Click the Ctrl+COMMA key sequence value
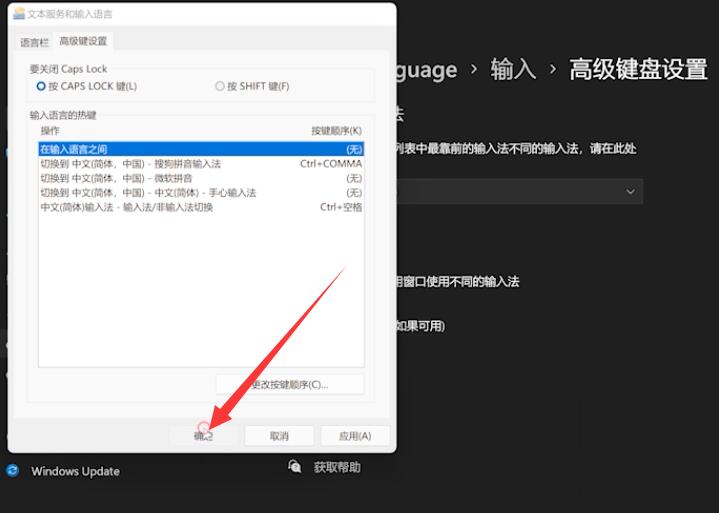The image size is (719, 513). coord(331,164)
